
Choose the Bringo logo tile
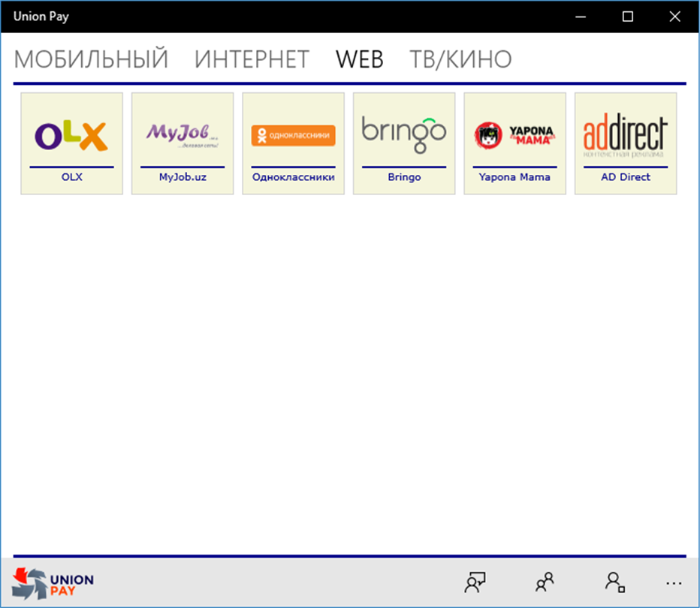pyautogui.click(x=404, y=143)
